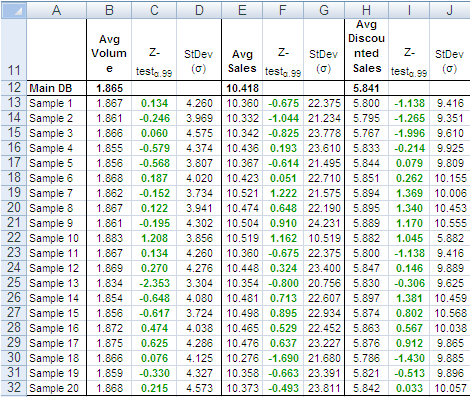Screen dimensions: 471x398
Task: Click Sample 13 label cell
Action: (56, 283)
